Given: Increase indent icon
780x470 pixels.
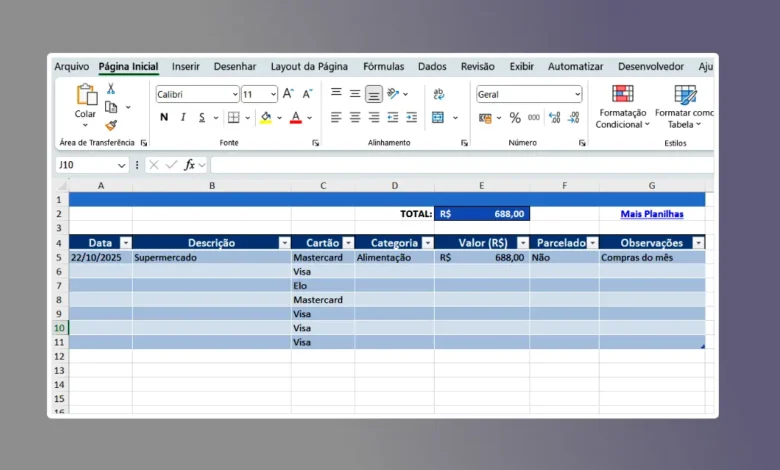Looking at the screenshot, I should (x=411, y=117).
